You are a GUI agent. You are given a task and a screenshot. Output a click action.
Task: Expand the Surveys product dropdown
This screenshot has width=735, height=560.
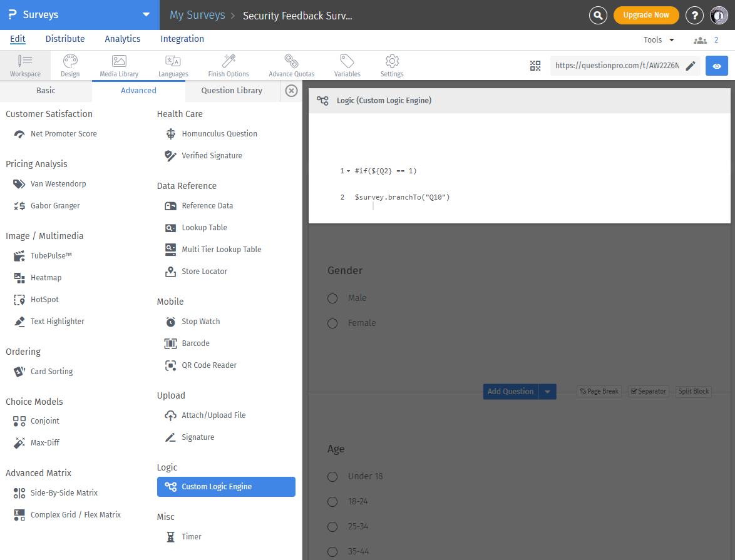coord(146,15)
